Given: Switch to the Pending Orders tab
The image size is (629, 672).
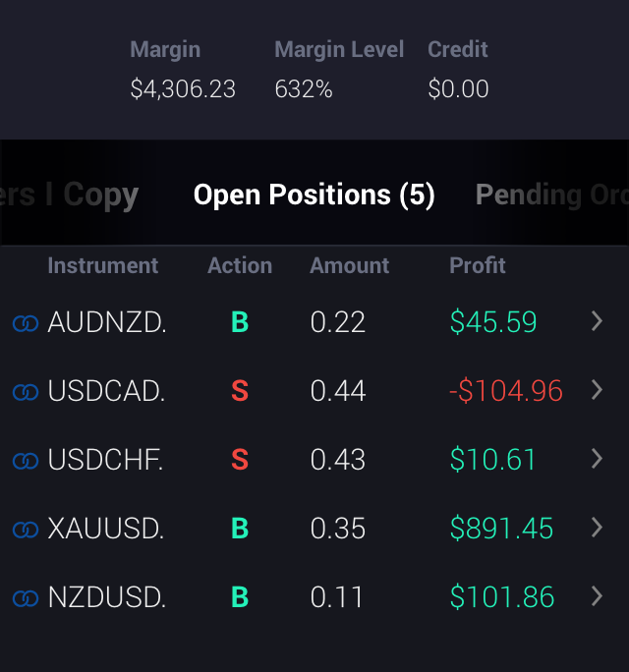Looking at the screenshot, I should point(550,195).
